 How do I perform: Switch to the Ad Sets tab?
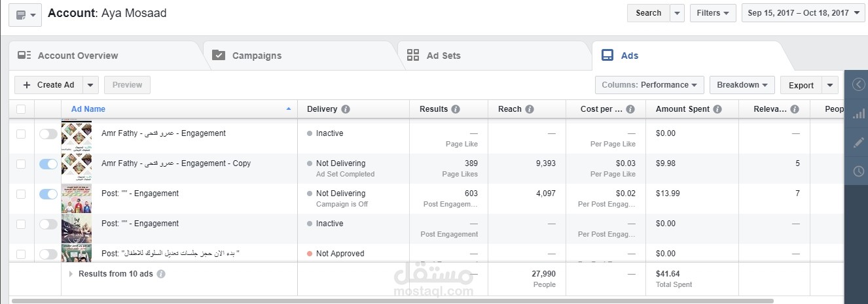tap(443, 56)
